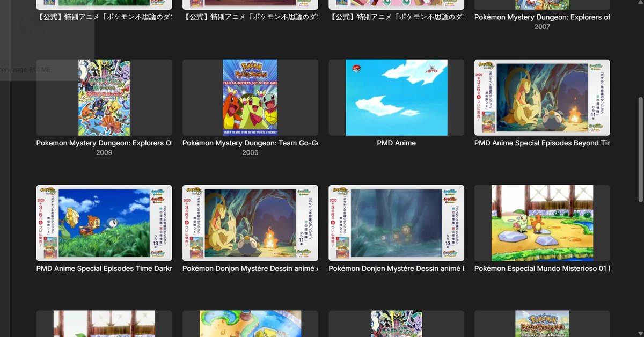Open the Pokémon Donjon Mystère misty-forest thumbnail
The image size is (644, 337).
(x=396, y=223)
